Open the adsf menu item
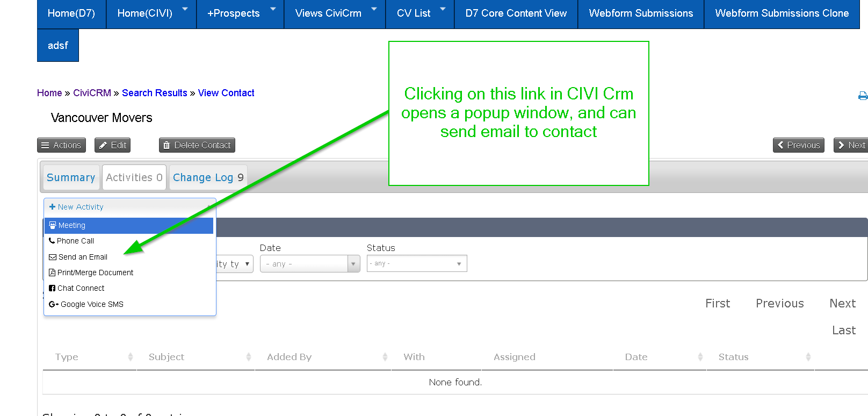The height and width of the screenshot is (416, 868). pos(58,46)
